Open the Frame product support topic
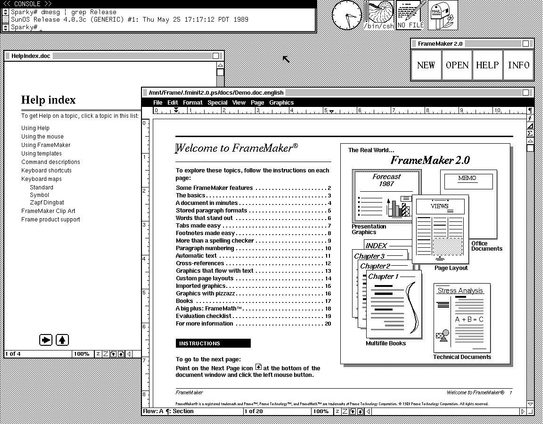 51,219
